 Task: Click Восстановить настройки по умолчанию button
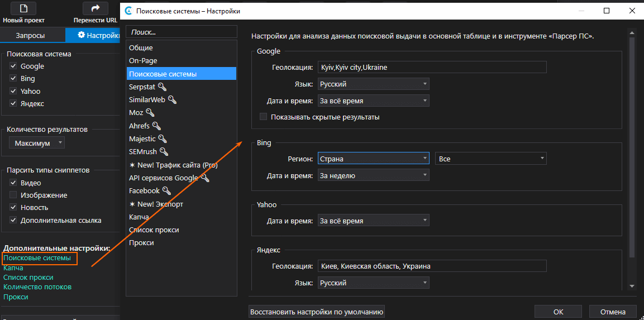317,312
